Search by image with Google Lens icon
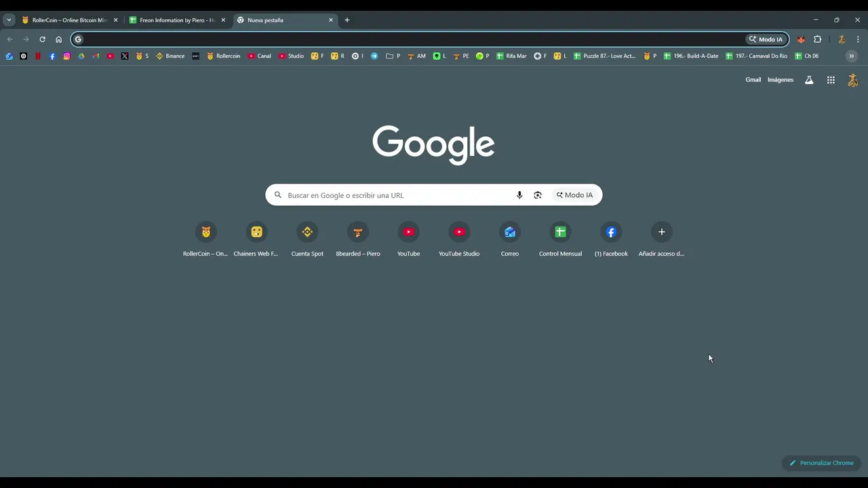 click(x=538, y=195)
